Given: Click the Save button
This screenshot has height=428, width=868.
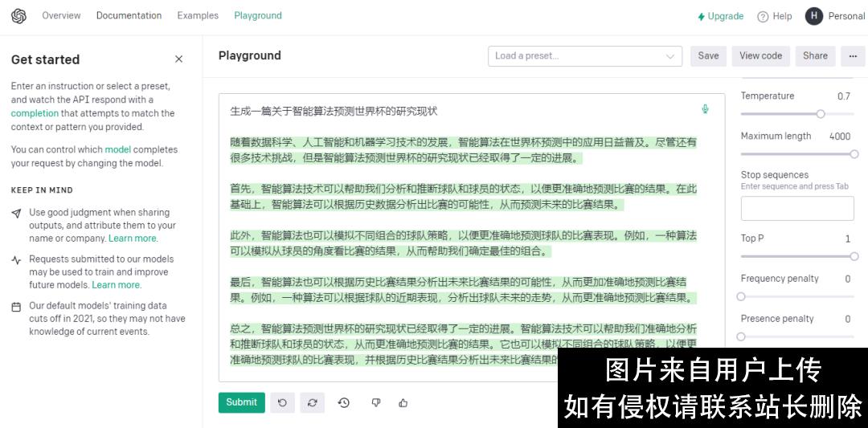Looking at the screenshot, I should coord(708,56).
